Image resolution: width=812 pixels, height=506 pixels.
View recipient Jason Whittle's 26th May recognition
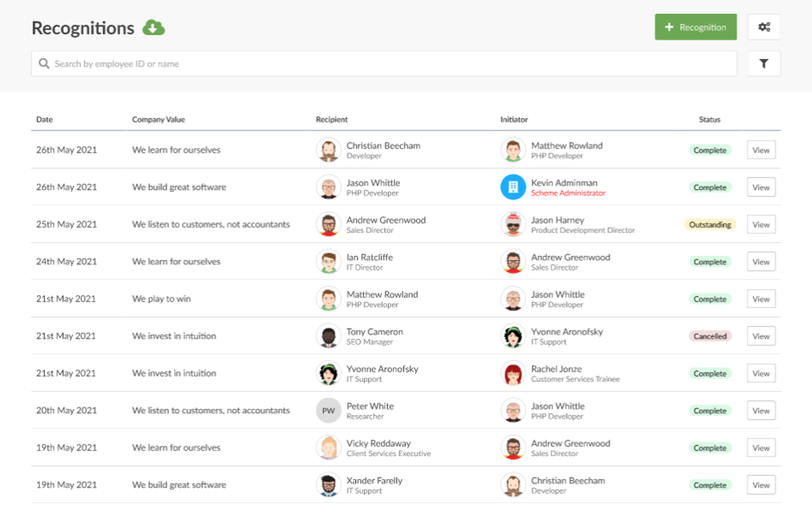coord(761,187)
